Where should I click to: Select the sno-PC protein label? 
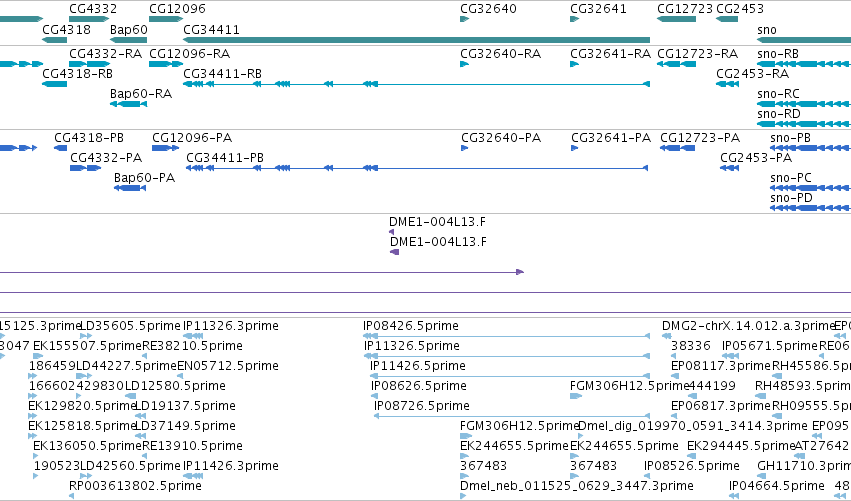[x=791, y=178]
